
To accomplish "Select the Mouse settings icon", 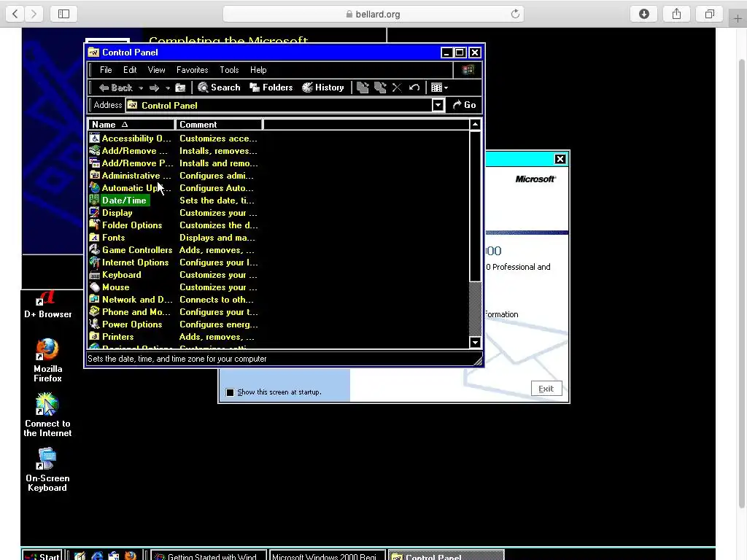I will tap(95, 287).
